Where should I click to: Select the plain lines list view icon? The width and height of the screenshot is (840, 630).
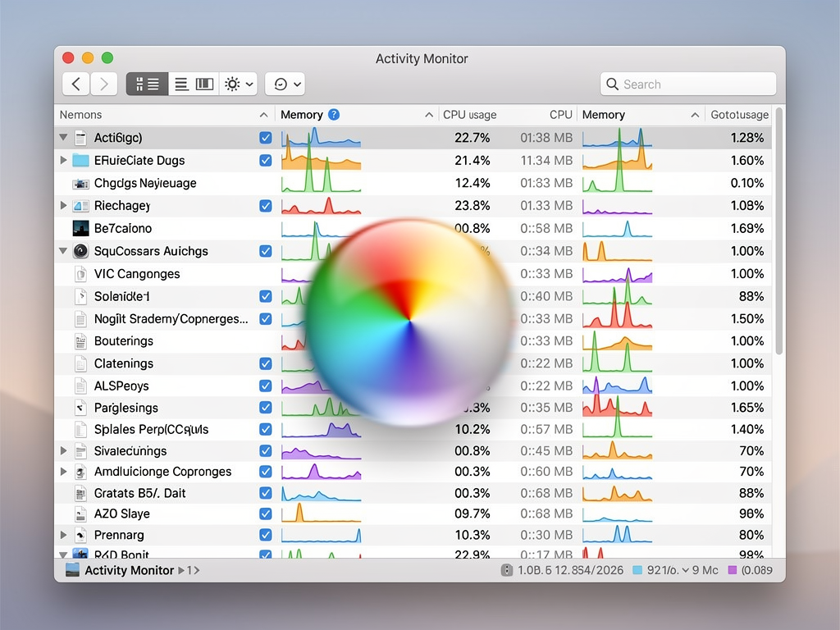pos(181,84)
